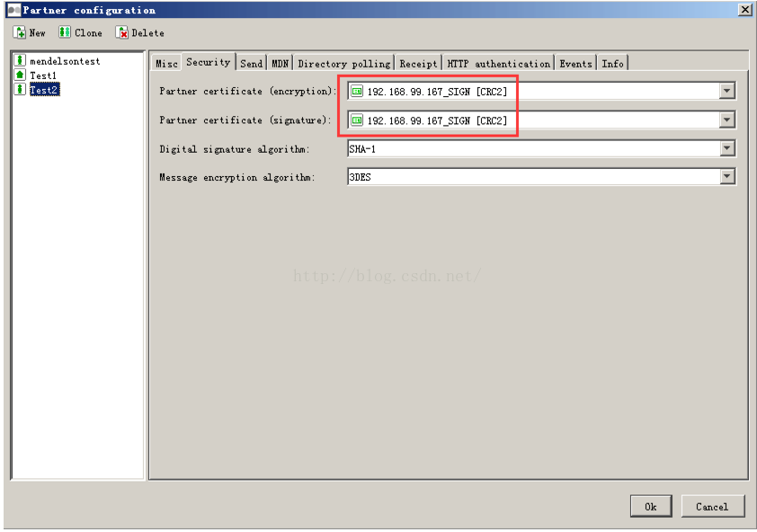Click the Partner certificate (encryption) label

(247, 91)
